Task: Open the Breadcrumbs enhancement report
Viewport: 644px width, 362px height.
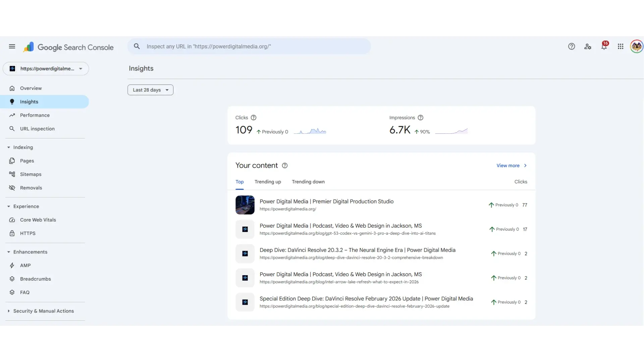Action: 35,279
